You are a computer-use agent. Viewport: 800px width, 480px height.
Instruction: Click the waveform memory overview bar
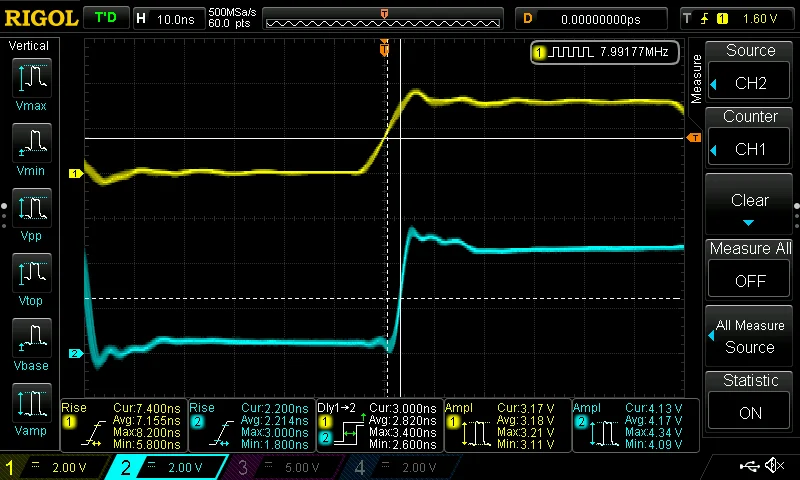pos(383,19)
